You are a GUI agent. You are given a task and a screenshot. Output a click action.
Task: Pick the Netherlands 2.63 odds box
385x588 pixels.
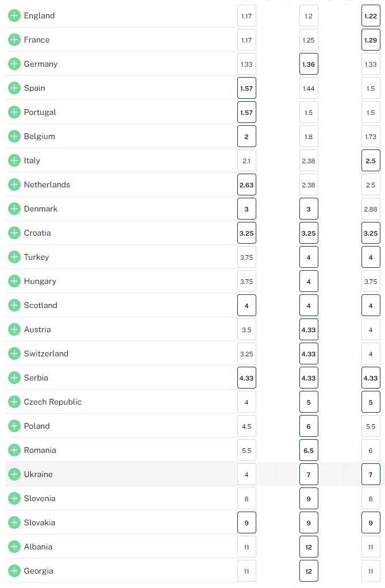pyautogui.click(x=247, y=185)
